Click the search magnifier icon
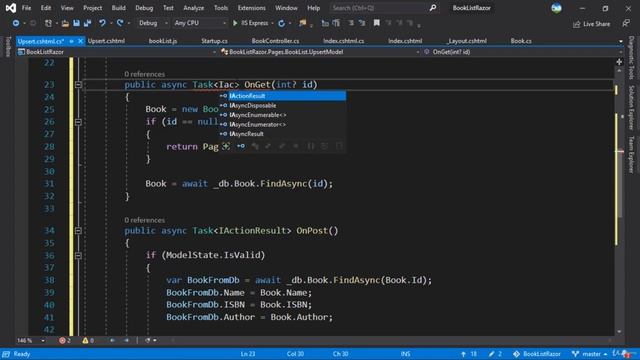640x360 pixels. (433, 8)
